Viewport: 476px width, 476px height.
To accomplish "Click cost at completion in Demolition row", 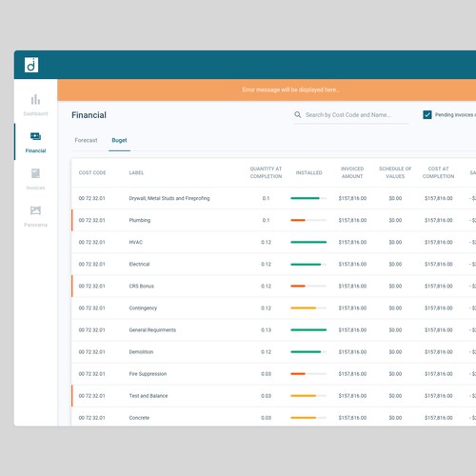I will [438, 352].
